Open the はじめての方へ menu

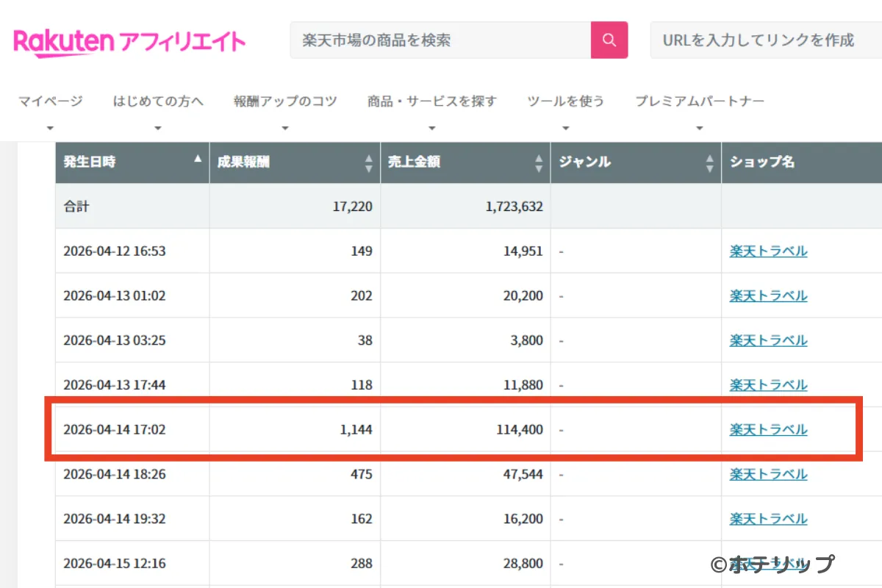click(158, 101)
